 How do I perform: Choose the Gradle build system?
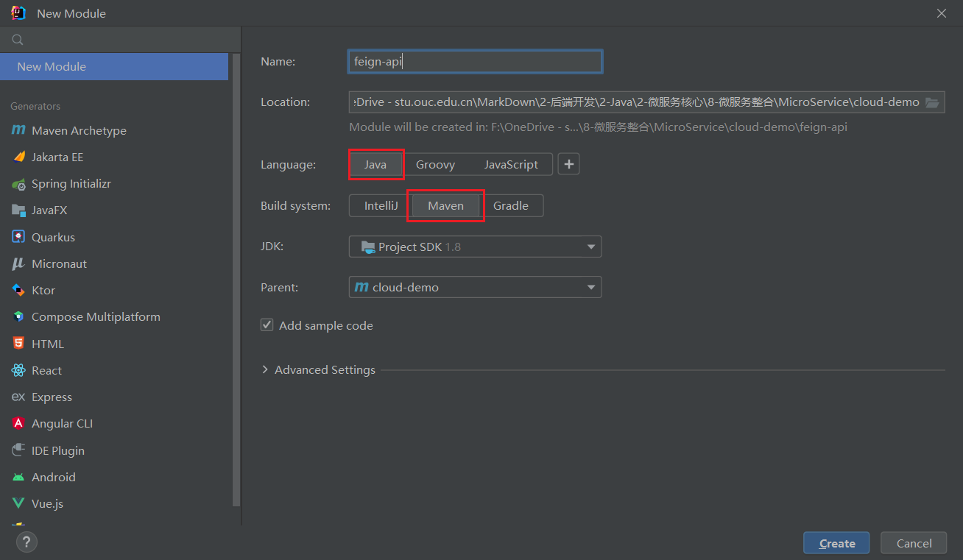point(511,206)
